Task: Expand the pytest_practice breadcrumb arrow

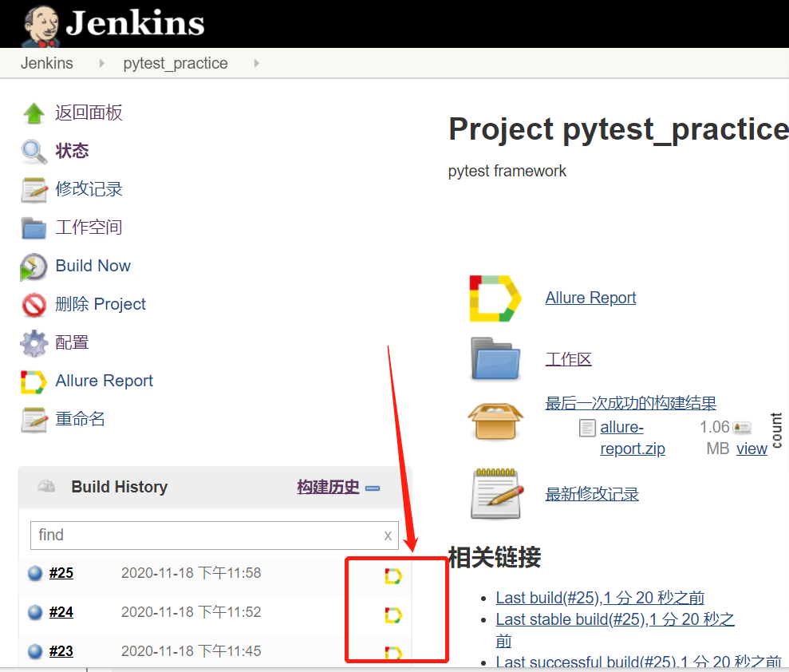Action: [257, 63]
